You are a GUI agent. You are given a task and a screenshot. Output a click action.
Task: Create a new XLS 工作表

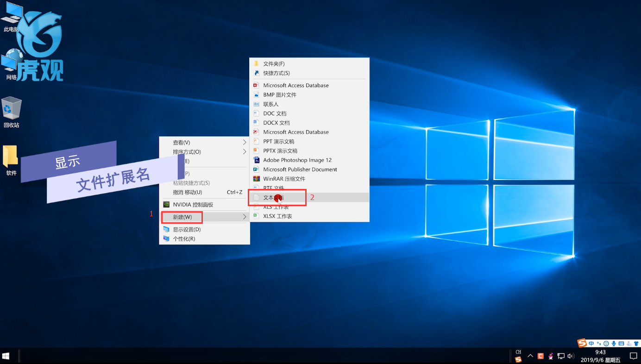tap(309, 207)
